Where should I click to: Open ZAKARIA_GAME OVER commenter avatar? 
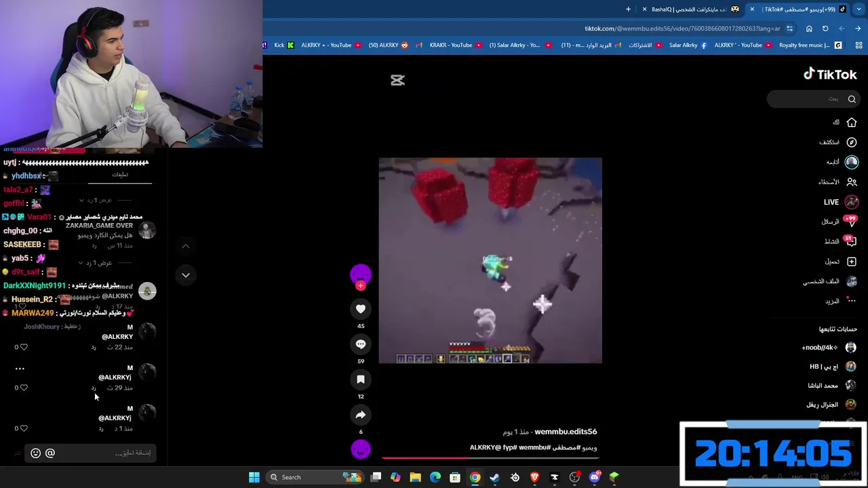pyautogui.click(x=147, y=230)
